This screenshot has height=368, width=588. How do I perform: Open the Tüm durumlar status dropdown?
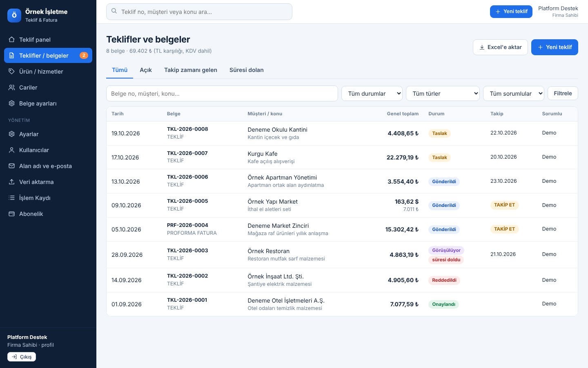(x=372, y=94)
